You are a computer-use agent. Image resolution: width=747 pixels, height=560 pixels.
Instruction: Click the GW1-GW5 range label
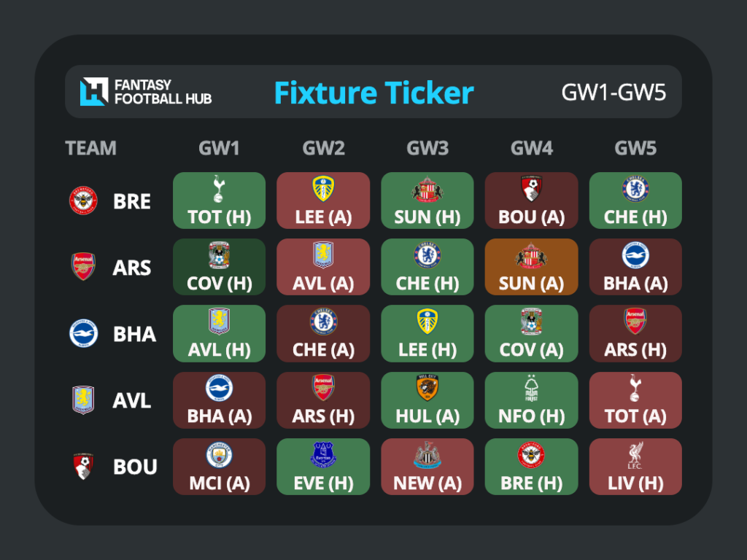614,93
